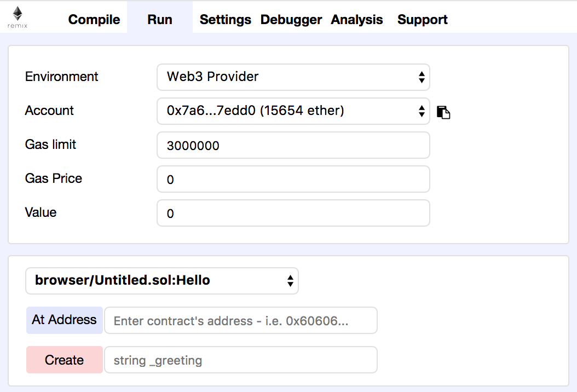Open the Account selection dropdown
The image size is (577, 392).
[293, 111]
